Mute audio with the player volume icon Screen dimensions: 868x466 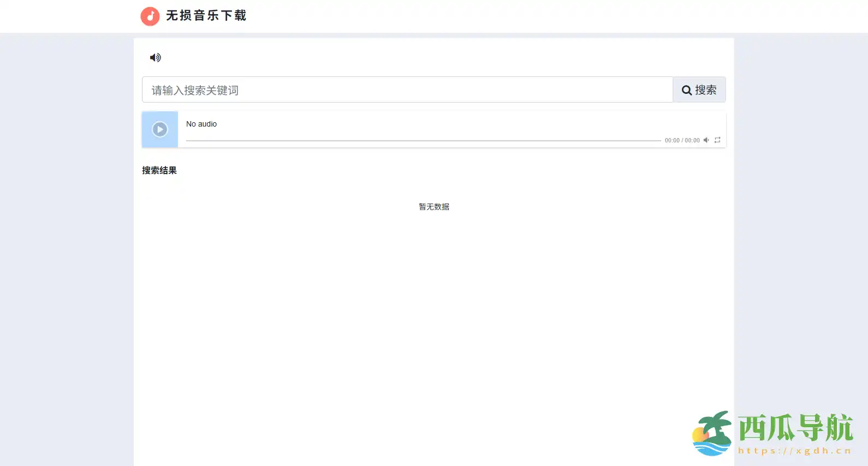[706, 140]
